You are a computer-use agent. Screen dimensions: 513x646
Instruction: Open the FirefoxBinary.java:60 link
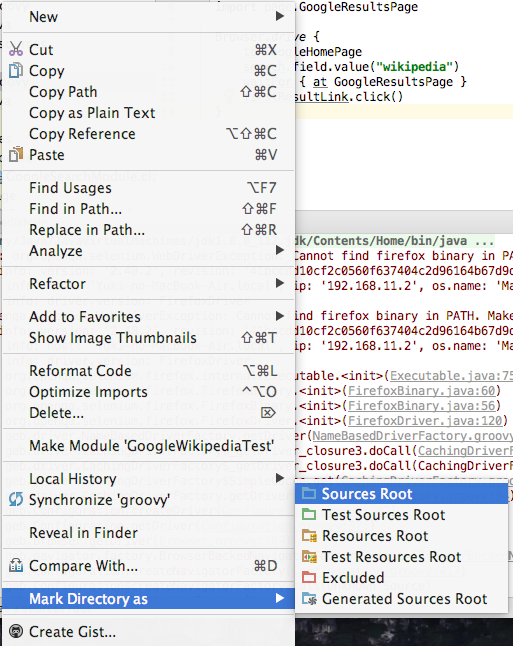point(421,391)
